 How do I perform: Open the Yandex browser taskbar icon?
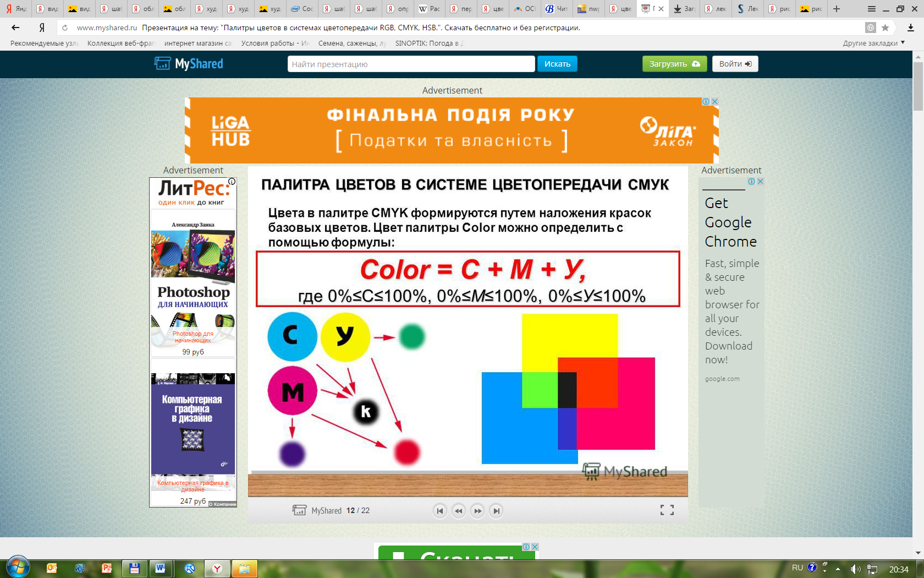pos(217,568)
